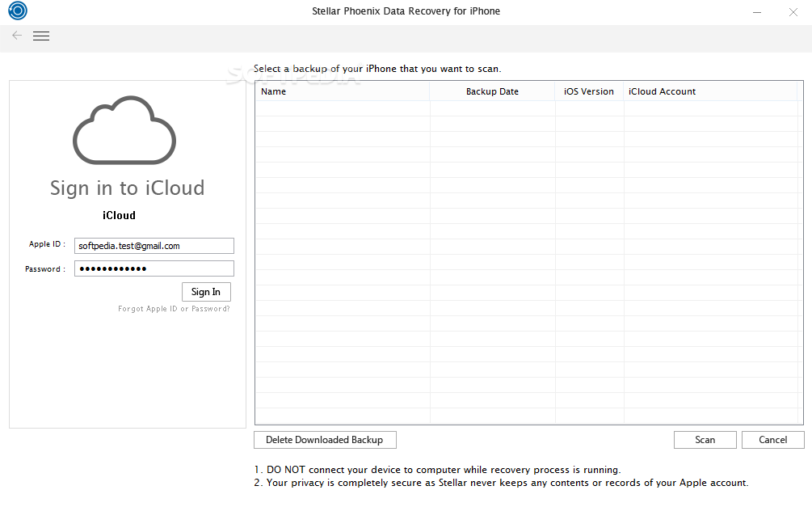Focus the Password input field

(x=154, y=268)
